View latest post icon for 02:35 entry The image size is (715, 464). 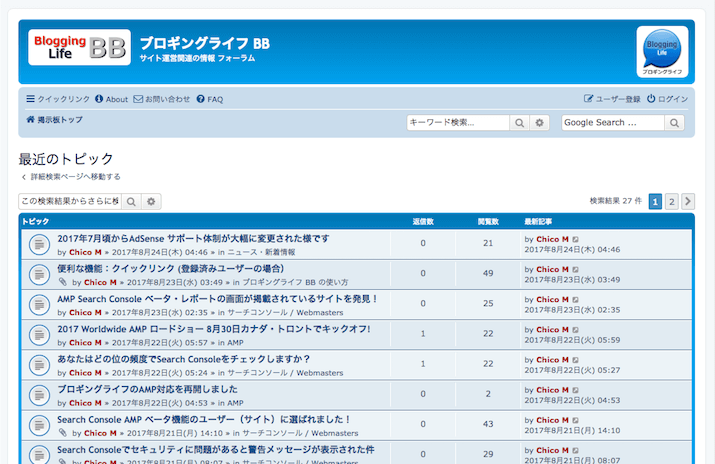(575, 299)
